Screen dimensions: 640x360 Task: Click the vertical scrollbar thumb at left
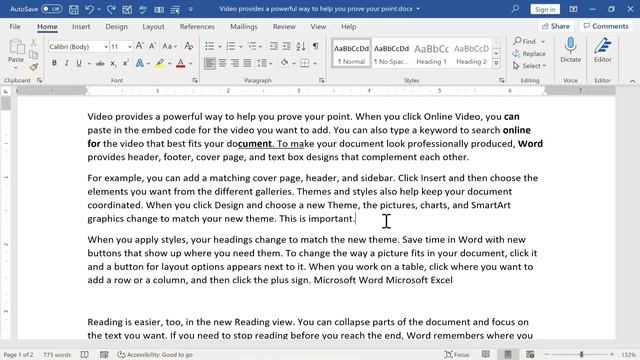(x=6, y=104)
